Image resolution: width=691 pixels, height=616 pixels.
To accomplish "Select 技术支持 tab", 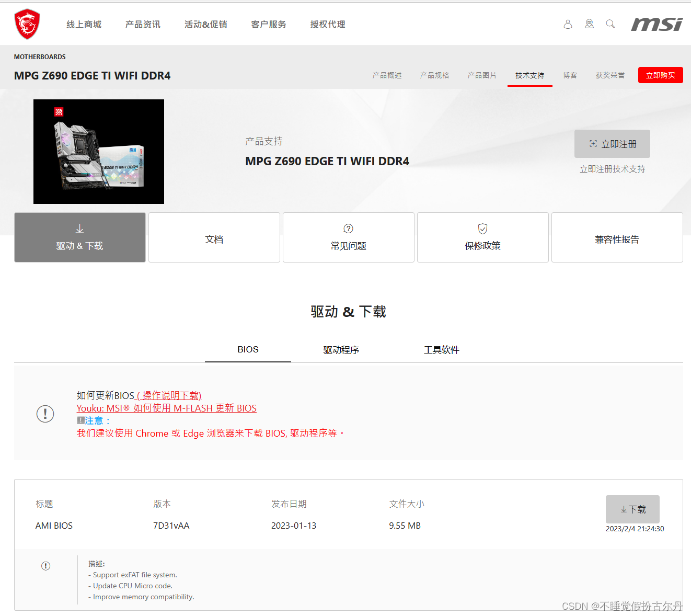I will point(530,75).
